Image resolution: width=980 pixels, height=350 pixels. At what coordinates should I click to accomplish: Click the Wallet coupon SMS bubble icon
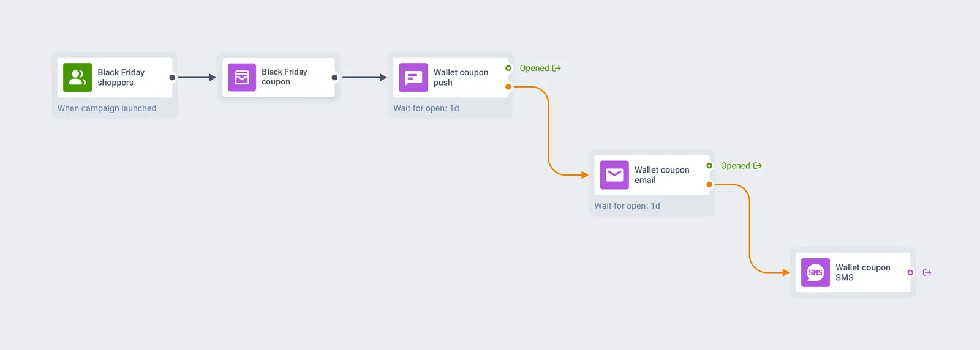tap(815, 272)
